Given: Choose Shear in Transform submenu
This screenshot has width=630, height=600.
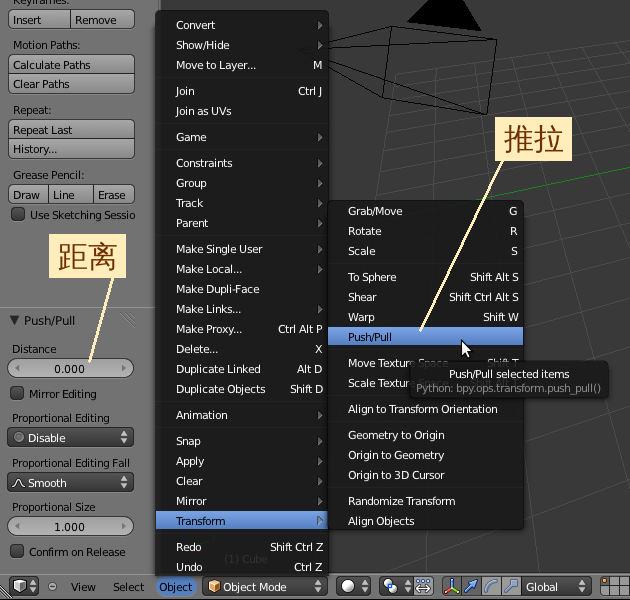Looking at the screenshot, I should tap(425, 297).
